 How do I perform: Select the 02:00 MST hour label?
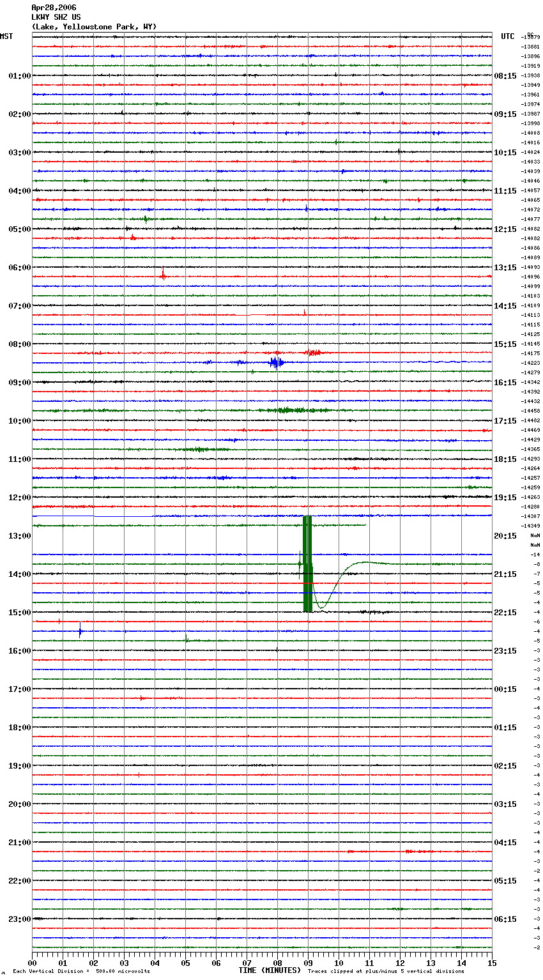point(20,114)
